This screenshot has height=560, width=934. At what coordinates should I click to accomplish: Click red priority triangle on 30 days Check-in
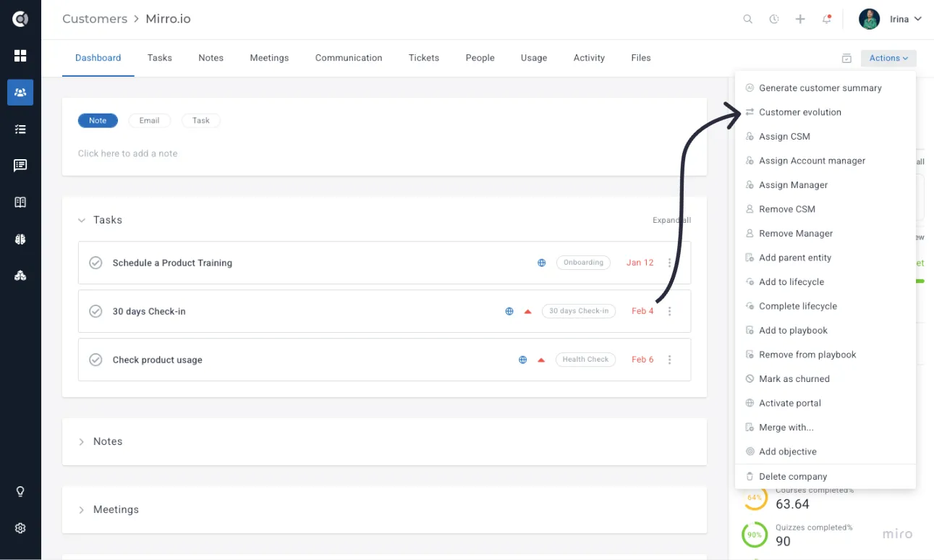(x=528, y=312)
